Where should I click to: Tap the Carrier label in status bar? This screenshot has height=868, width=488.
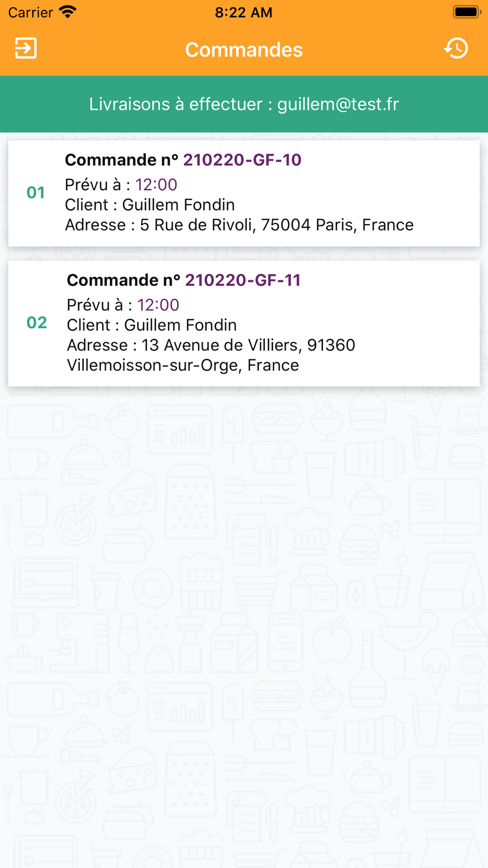coord(30,12)
